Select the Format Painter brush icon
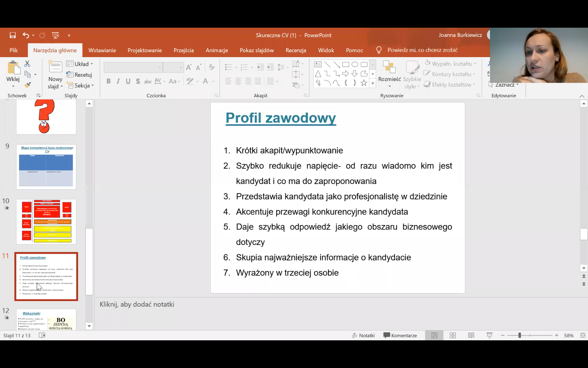588x368 pixels. pyautogui.click(x=28, y=85)
